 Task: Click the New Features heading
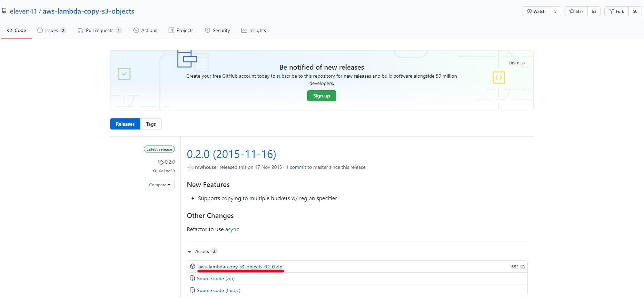click(208, 185)
